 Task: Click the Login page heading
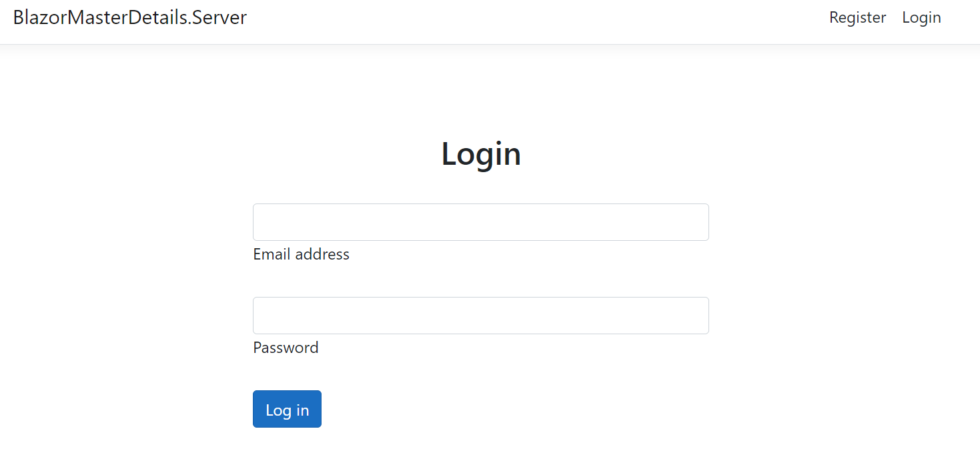pos(480,153)
